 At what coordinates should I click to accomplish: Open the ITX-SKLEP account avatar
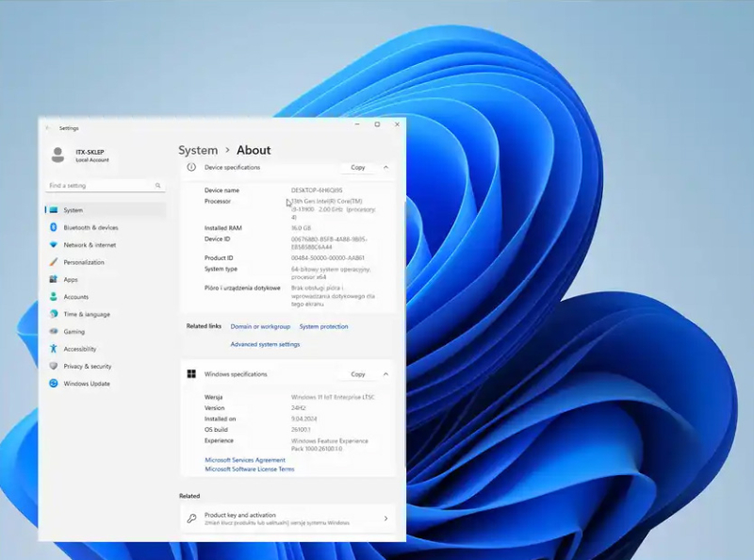(x=57, y=155)
